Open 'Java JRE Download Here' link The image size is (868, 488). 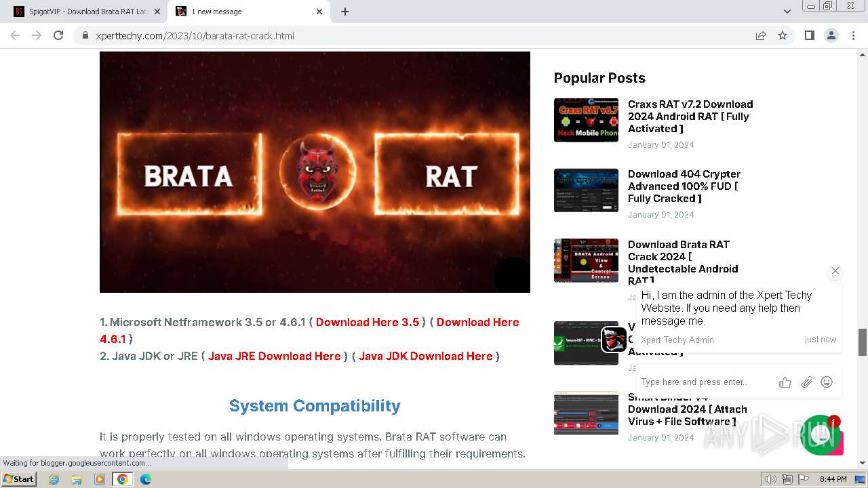coord(275,356)
